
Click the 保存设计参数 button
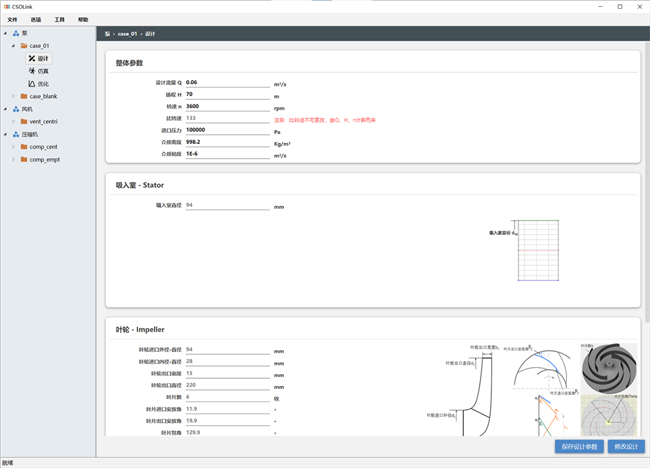coord(578,446)
